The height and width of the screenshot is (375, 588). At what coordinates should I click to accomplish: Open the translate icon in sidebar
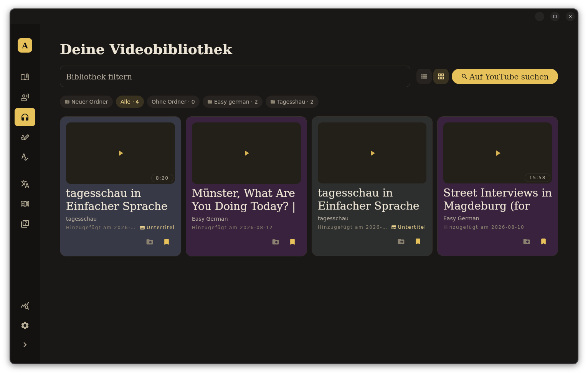[x=25, y=184]
